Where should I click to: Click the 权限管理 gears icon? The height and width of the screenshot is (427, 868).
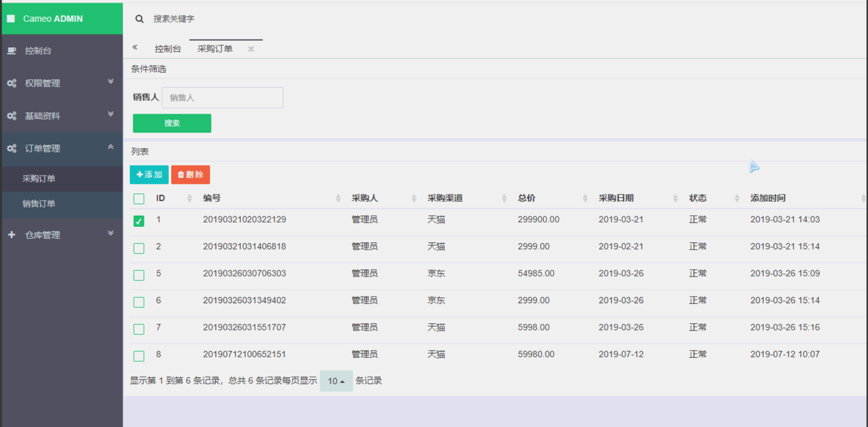pos(11,84)
